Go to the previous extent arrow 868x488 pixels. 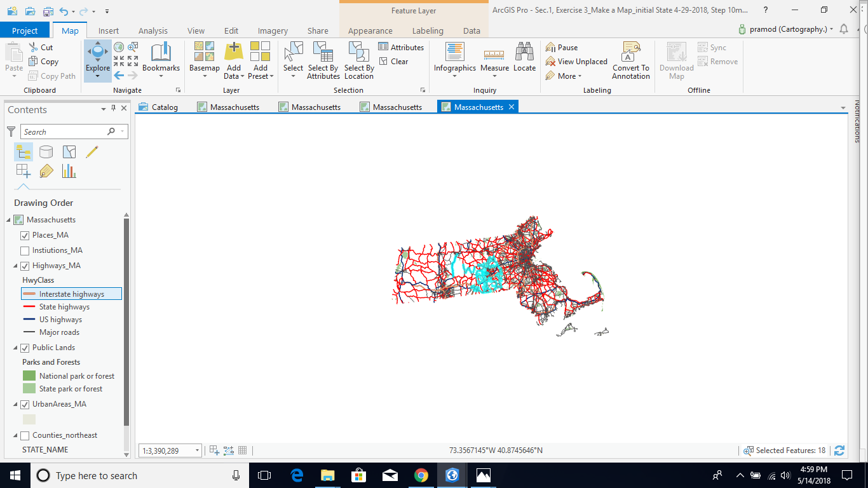pos(119,76)
